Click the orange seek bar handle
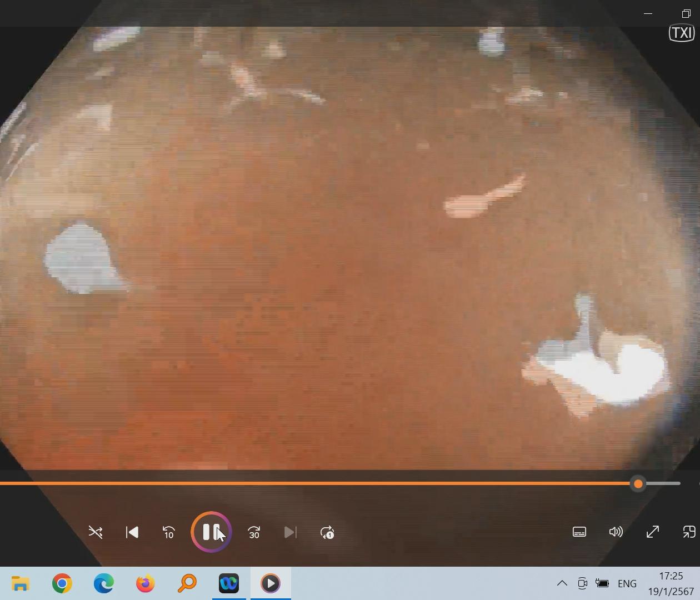This screenshot has height=600, width=700. (x=638, y=484)
